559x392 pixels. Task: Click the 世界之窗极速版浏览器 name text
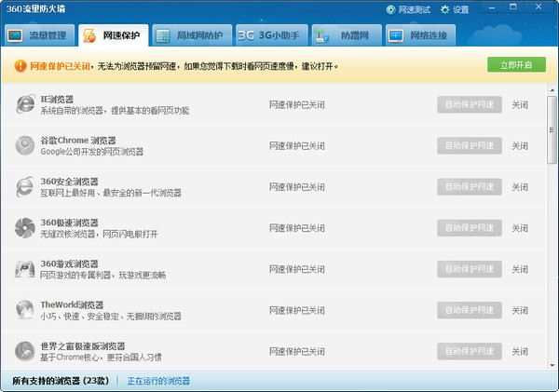(83, 346)
